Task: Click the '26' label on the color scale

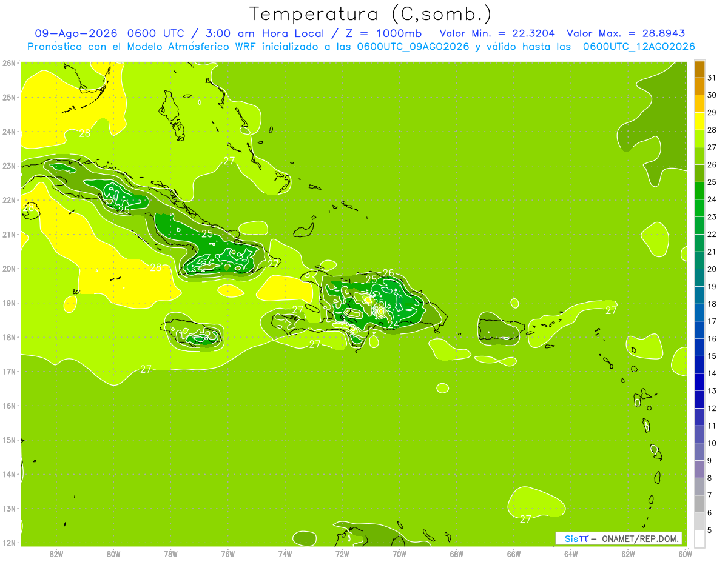Action: [712, 165]
